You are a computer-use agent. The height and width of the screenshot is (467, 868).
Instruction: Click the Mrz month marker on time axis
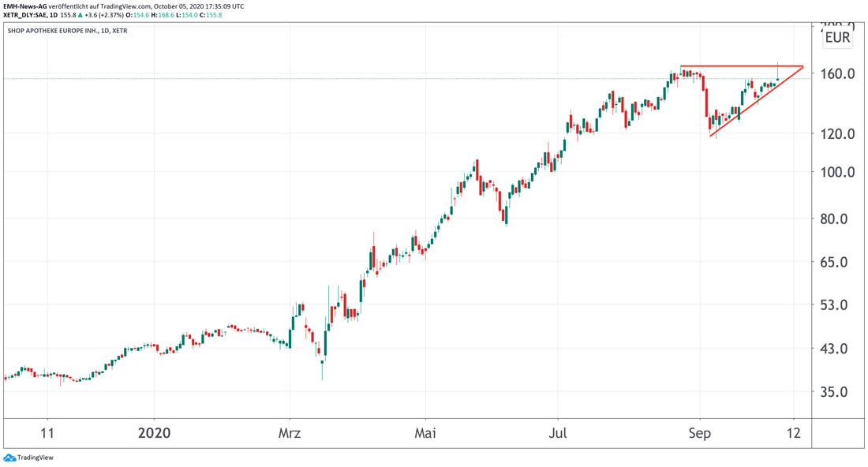[290, 433]
